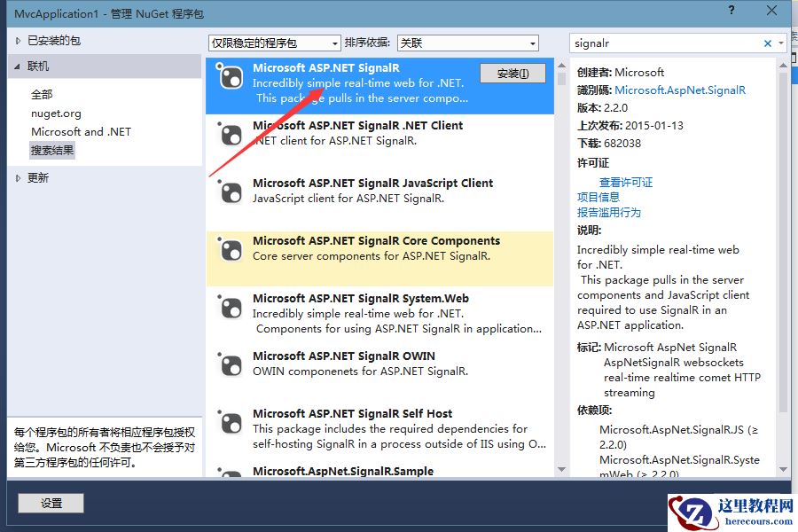
Task: Click the help question mark icon
Action: [x=730, y=11]
